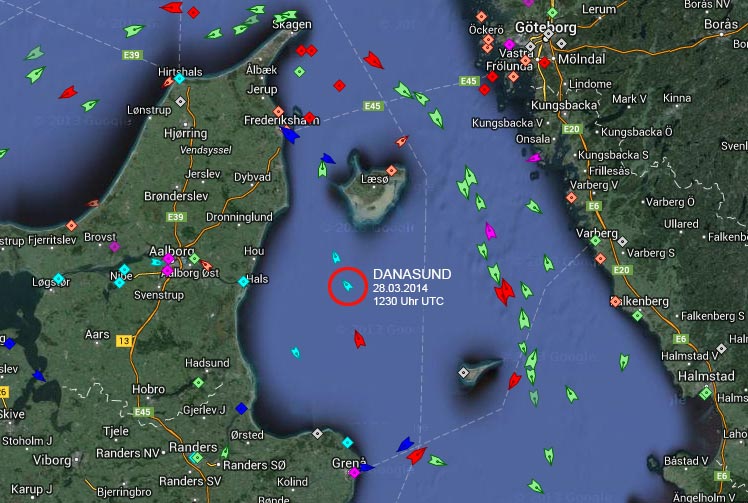Screen dimensions: 748x503
Task: Click the Viborg town label
Action: coord(51,461)
